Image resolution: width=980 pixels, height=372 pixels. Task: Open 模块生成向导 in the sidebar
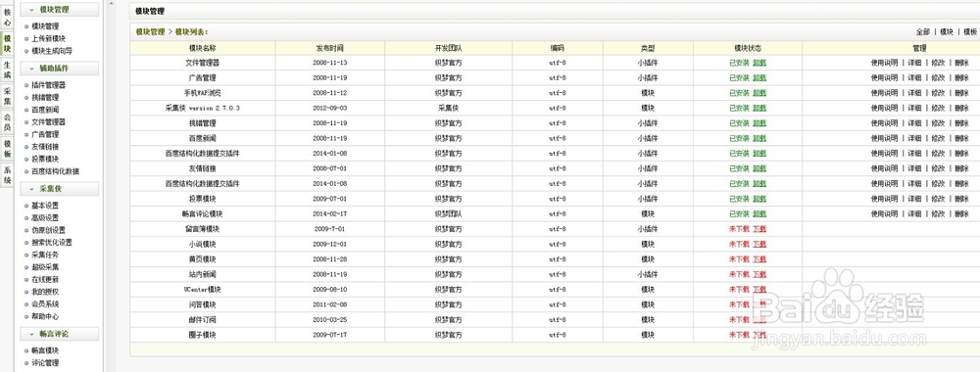[52, 51]
